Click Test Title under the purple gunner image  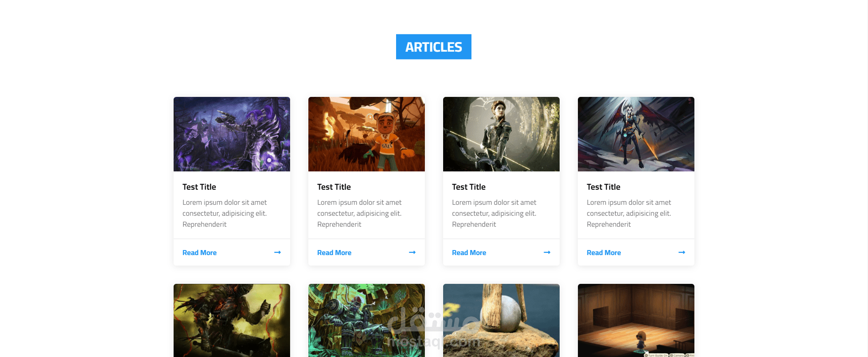pos(199,187)
